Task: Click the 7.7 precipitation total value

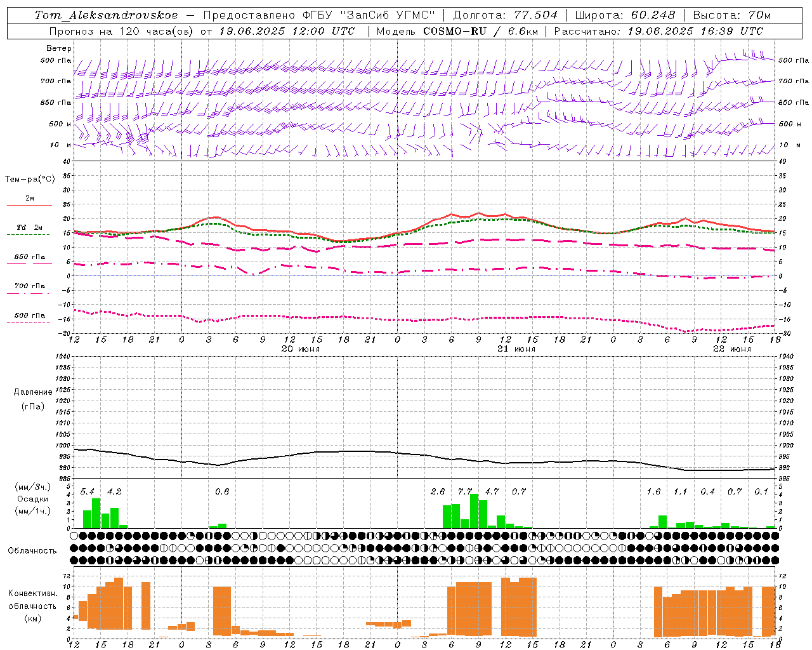Action: click(x=465, y=491)
